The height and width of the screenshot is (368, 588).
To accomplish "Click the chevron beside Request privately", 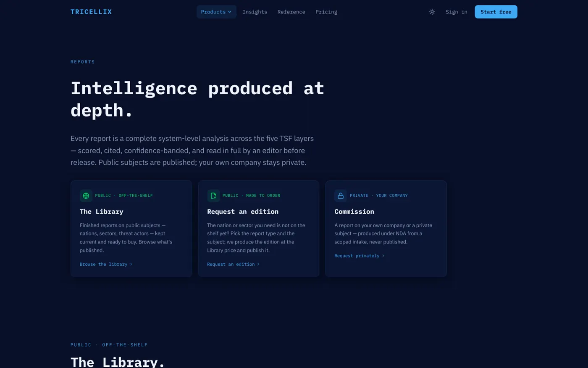I will click(383, 256).
